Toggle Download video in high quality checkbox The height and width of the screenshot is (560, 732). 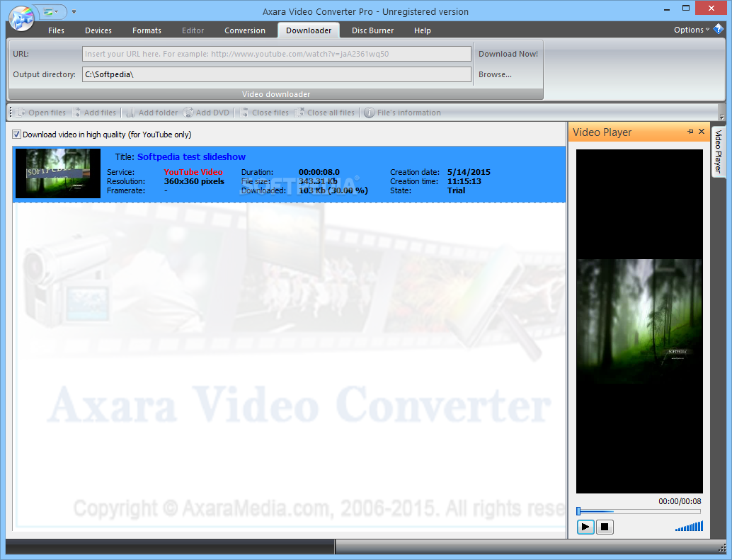17,135
